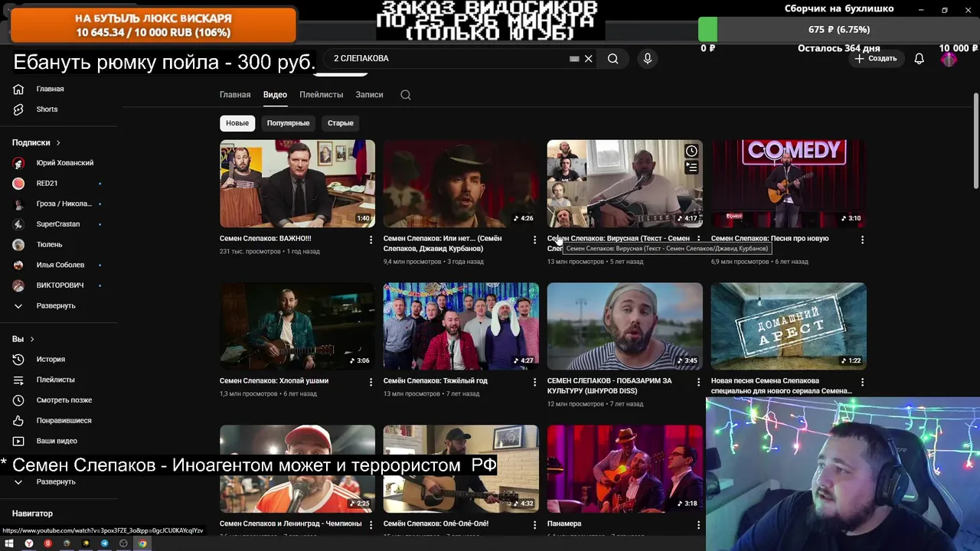Activate voice search microphone
980x551 pixels.
pyautogui.click(x=648, y=59)
